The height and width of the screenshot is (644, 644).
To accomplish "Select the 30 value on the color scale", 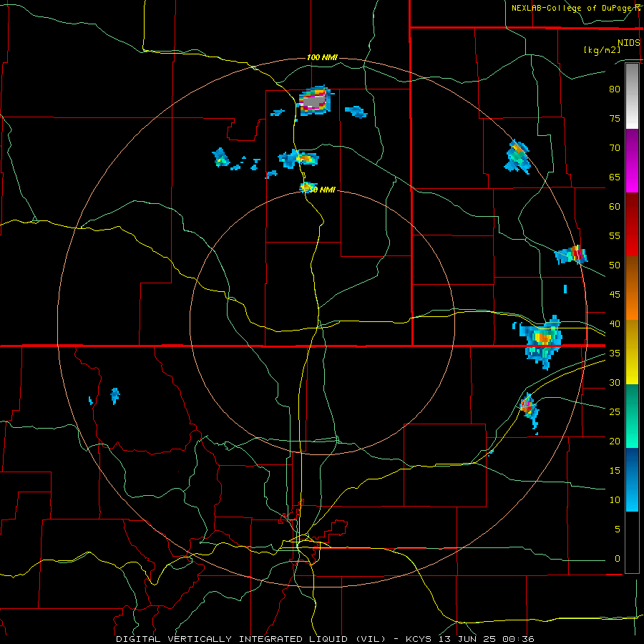I will (615, 382).
